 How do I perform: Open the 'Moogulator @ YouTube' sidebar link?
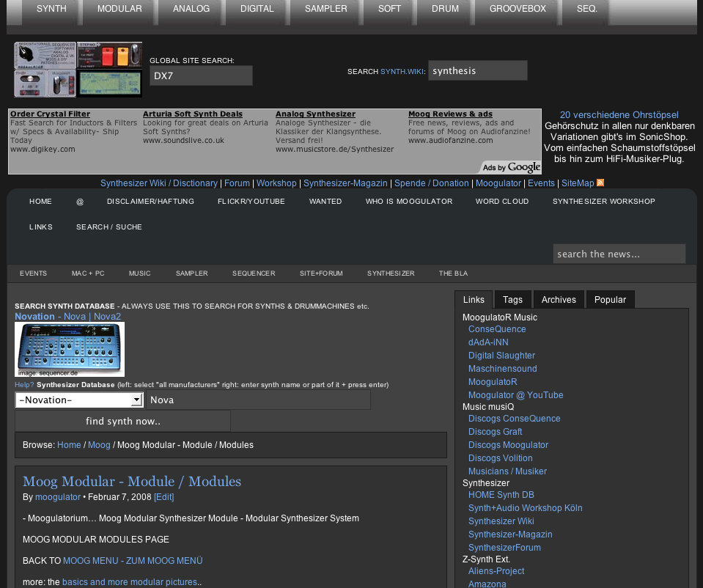point(515,394)
